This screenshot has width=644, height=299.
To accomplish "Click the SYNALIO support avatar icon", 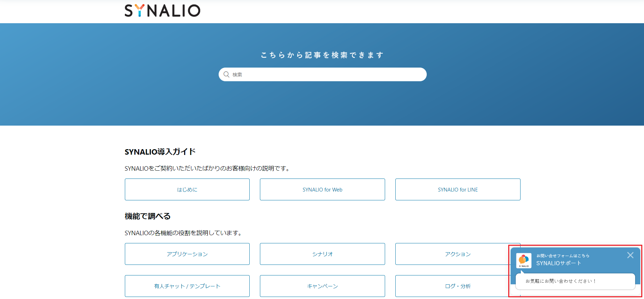I will (524, 261).
